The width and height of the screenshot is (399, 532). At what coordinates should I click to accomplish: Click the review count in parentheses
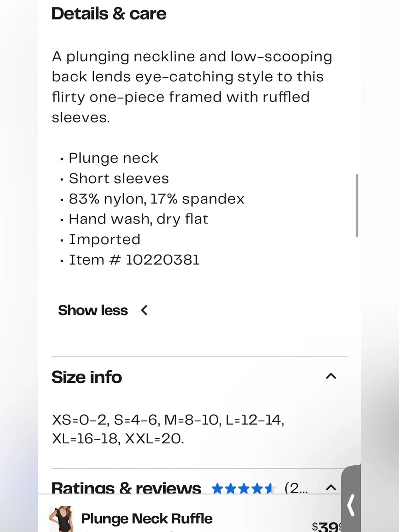coord(296,488)
